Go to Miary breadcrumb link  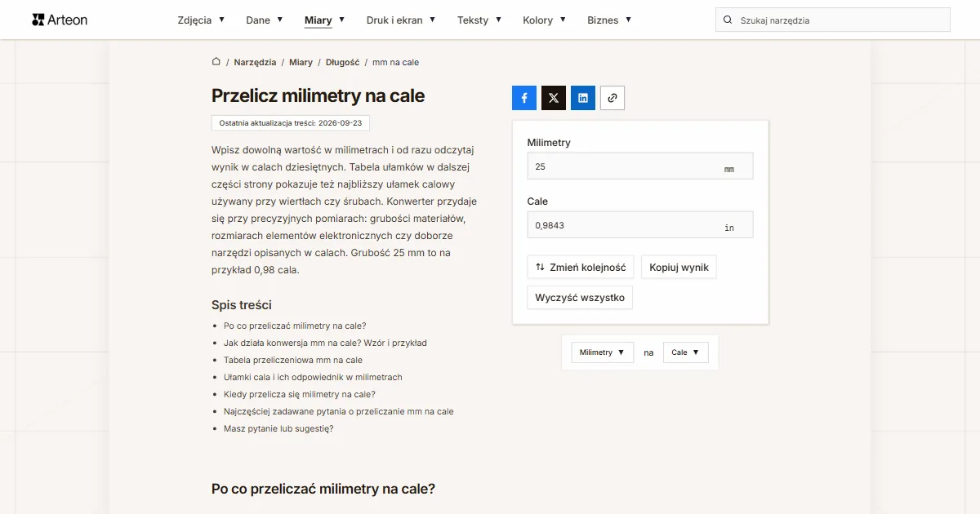click(301, 62)
